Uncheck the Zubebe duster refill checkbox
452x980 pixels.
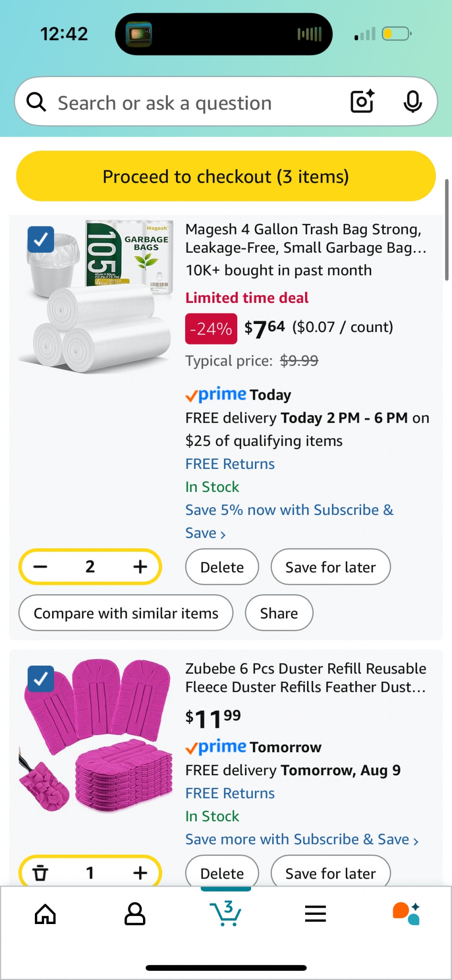(x=41, y=679)
